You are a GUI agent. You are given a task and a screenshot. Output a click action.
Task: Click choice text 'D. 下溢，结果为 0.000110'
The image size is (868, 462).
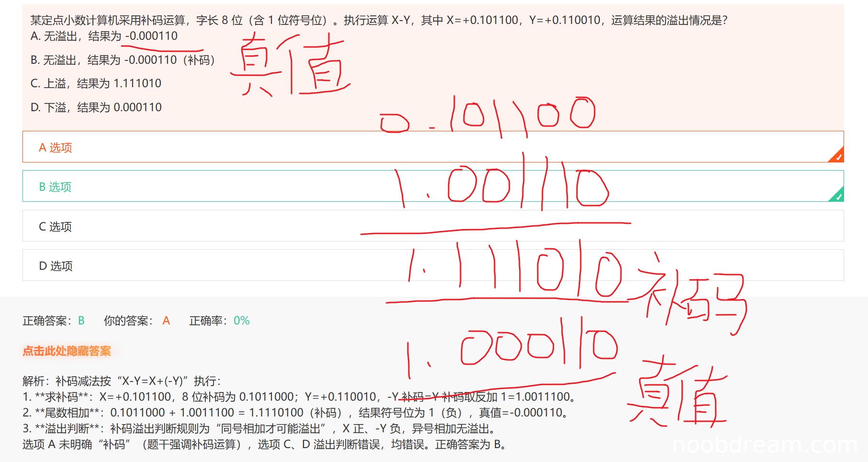(x=96, y=107)
